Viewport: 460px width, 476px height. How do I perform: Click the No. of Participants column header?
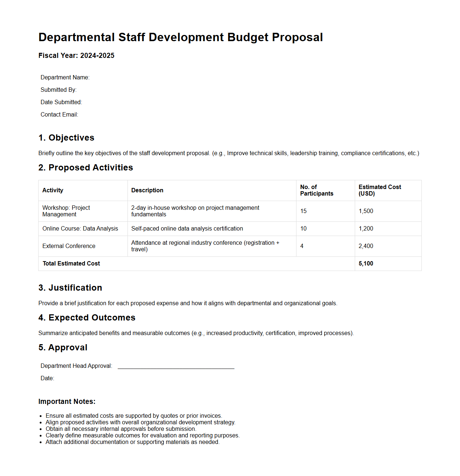click(317, 190)
